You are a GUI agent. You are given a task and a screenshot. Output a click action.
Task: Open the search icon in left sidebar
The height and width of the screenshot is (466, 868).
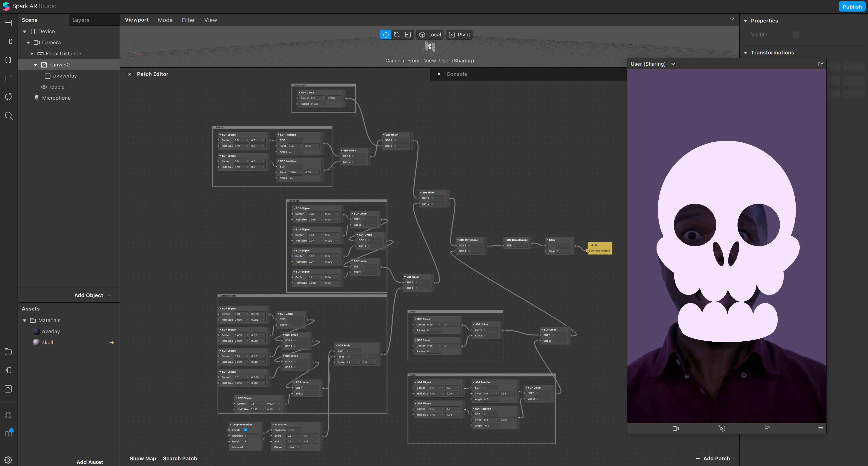click(9, 116)
